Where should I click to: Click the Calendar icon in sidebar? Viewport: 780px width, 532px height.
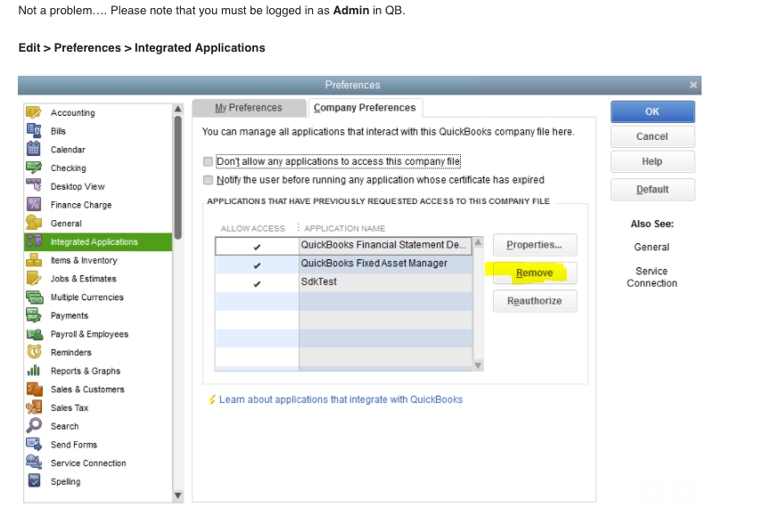[x=34, y=149]
